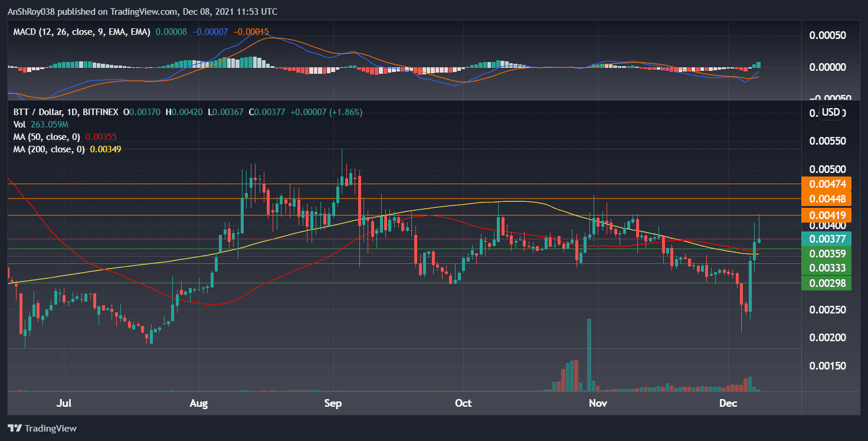Click the green 0.00298 support price label
The image size is (868, 441).
tap(826, 283)
